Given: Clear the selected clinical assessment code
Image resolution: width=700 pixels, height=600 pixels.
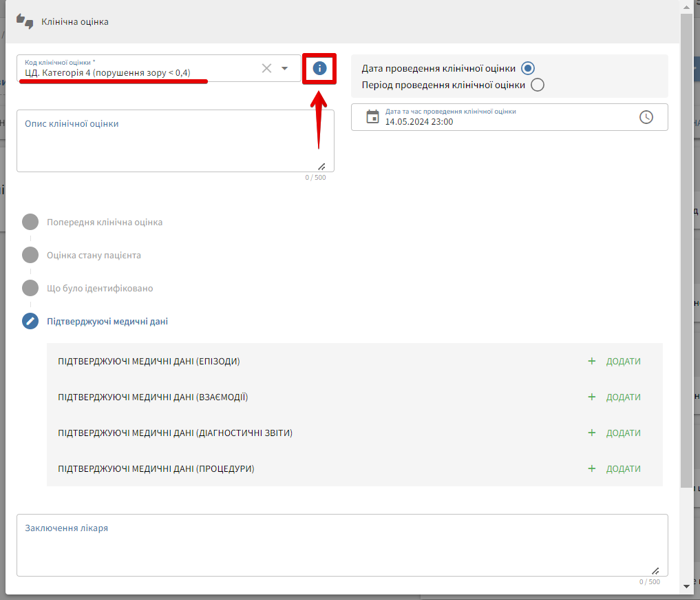Looking at the screenshot, I should [267, 68].
